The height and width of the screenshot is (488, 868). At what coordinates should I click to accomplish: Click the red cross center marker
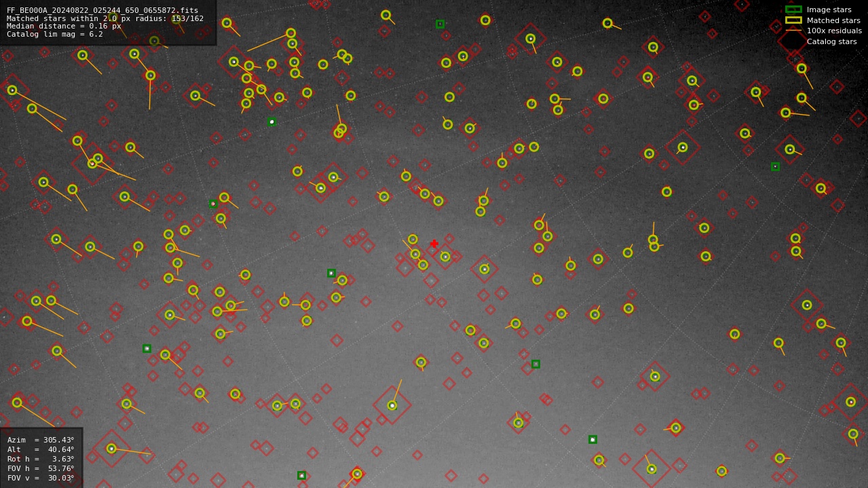pyautogui.click(x=434, y=244)
